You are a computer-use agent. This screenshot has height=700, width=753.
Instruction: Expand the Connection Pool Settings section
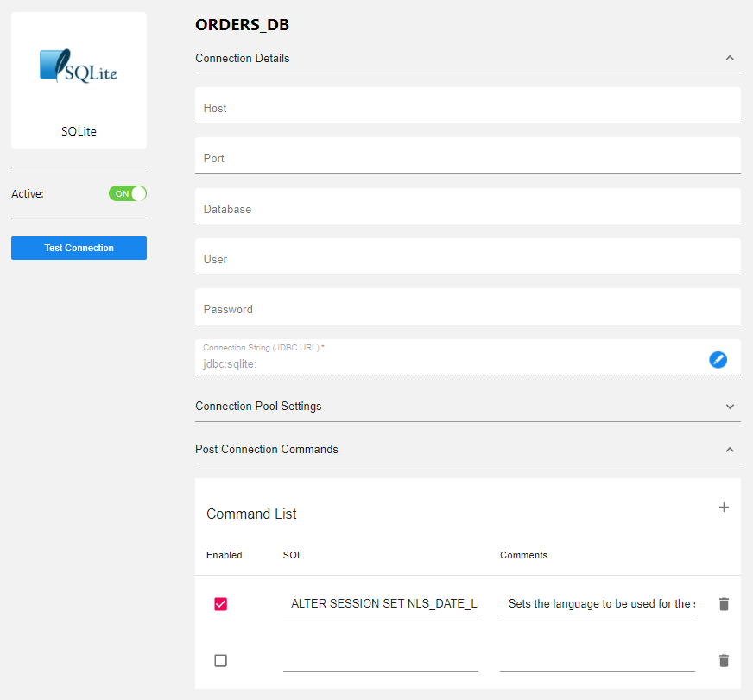pos(730,407)
